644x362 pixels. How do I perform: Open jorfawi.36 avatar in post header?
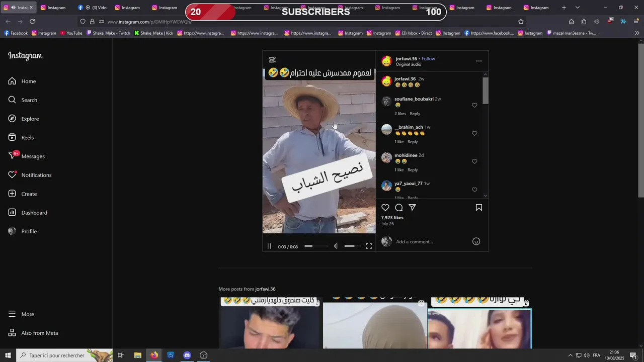point(386,61)
